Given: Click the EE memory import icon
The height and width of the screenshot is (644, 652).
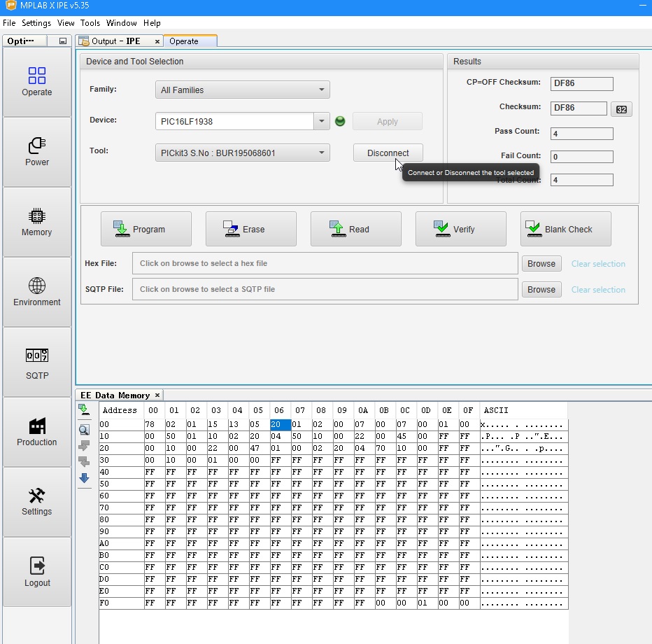Looking at the screenshot, I should pos(85,409).
